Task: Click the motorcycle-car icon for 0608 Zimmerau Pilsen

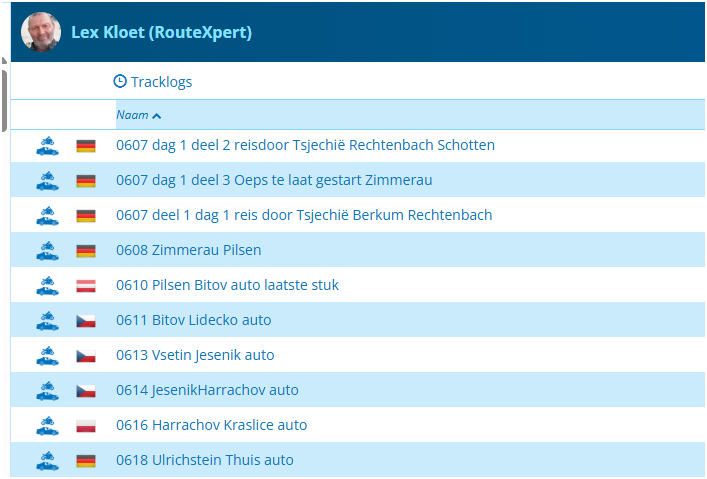Action: 47,250
